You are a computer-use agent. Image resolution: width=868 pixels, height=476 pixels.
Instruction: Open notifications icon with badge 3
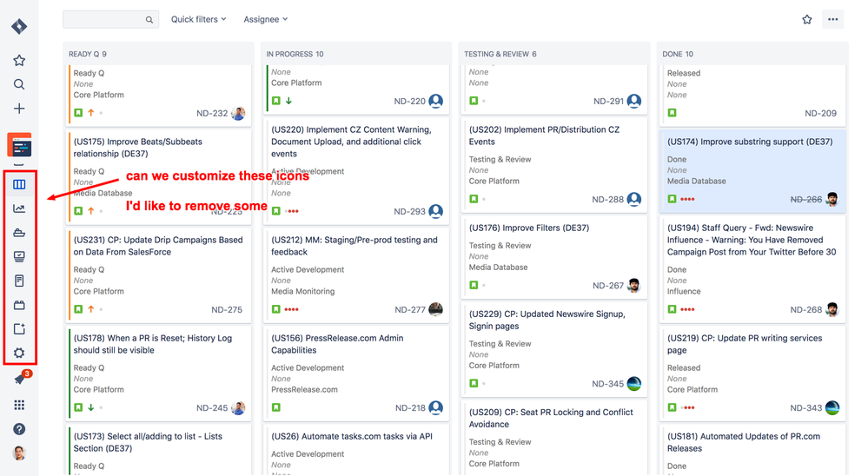click(21, 379)
